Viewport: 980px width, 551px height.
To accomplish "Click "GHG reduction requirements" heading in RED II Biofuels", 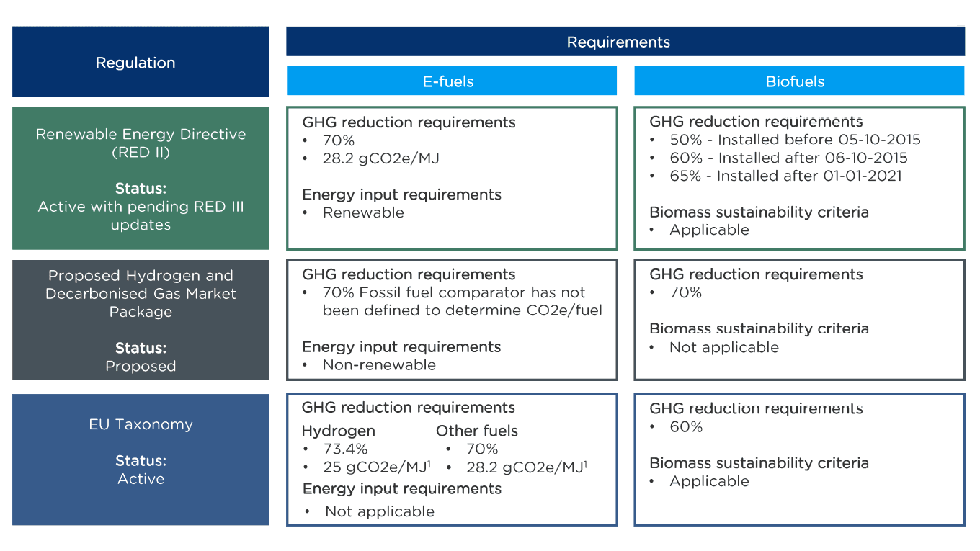I will click(x=756, y=122).
